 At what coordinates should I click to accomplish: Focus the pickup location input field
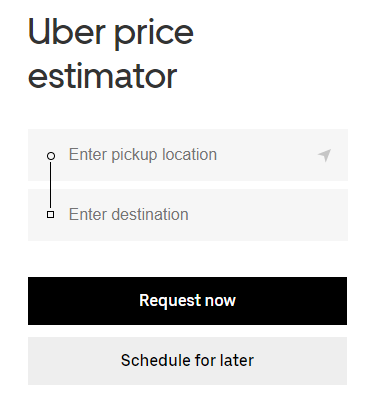(188, 155)
